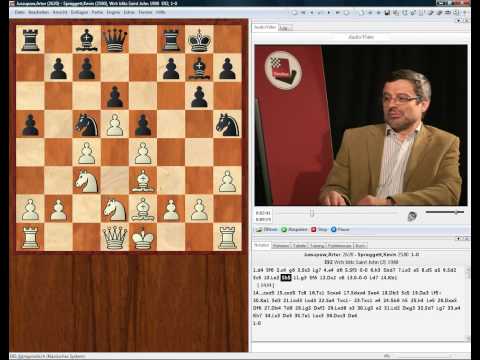This screenshot has height=360, width=480.
Task: Select the black bishop on c8
Action: (87, 40)
